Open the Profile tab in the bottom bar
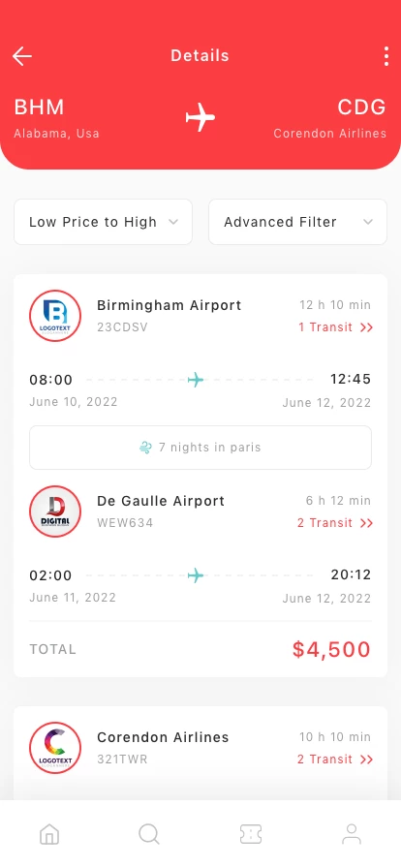 (352, 834)
